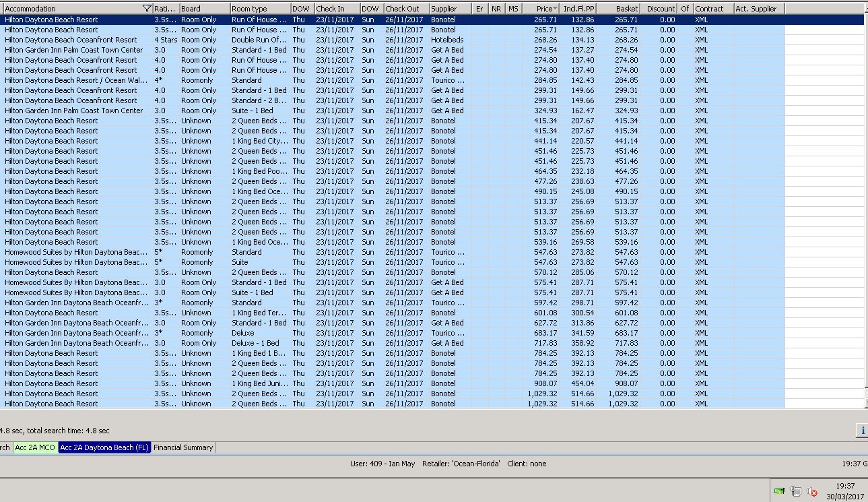The image size is (868, 502).
Task: Click the 269.58 per-person price cell
Action: 578,242
